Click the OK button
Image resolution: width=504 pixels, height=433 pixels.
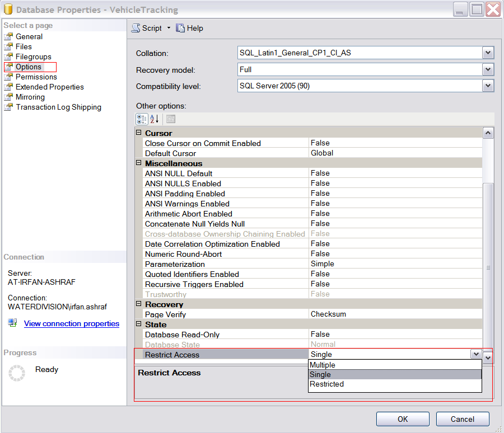(x=402, y=418)
